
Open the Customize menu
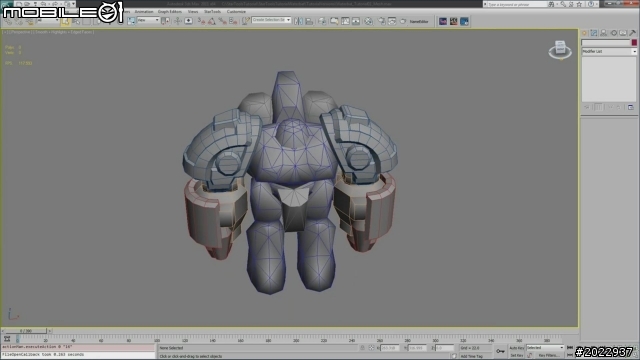pos(236,11)
